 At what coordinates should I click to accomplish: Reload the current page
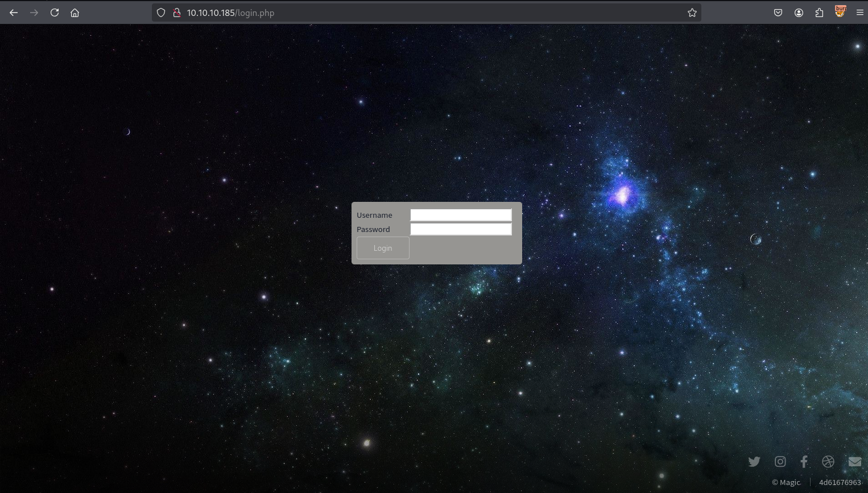click(55, 13)
